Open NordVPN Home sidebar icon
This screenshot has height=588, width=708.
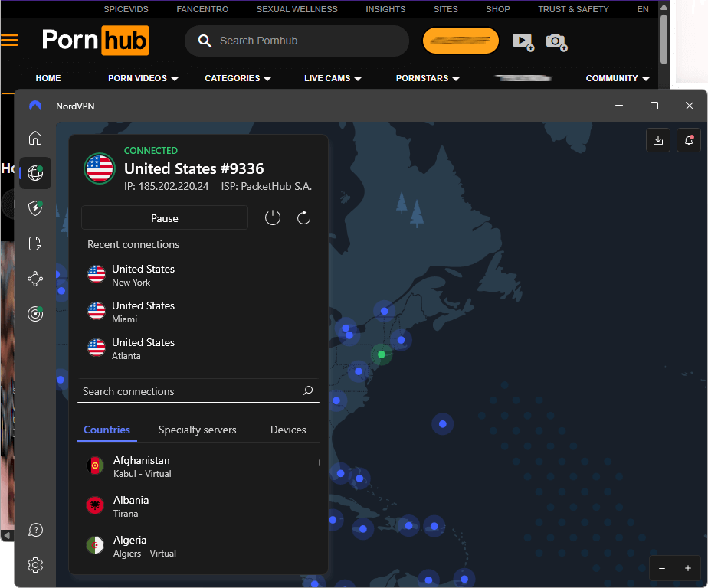click(x=35, y=138)
